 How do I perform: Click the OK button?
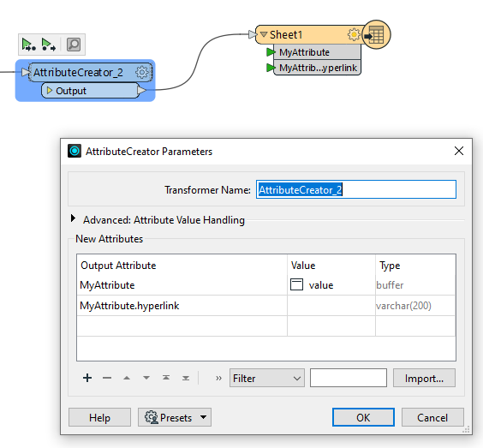click(x=363, y=417)
